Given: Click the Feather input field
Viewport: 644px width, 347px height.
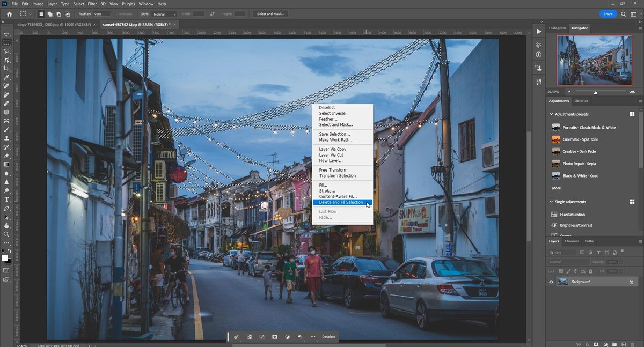Looking at the screenshot, I should (x=101, y=14).
